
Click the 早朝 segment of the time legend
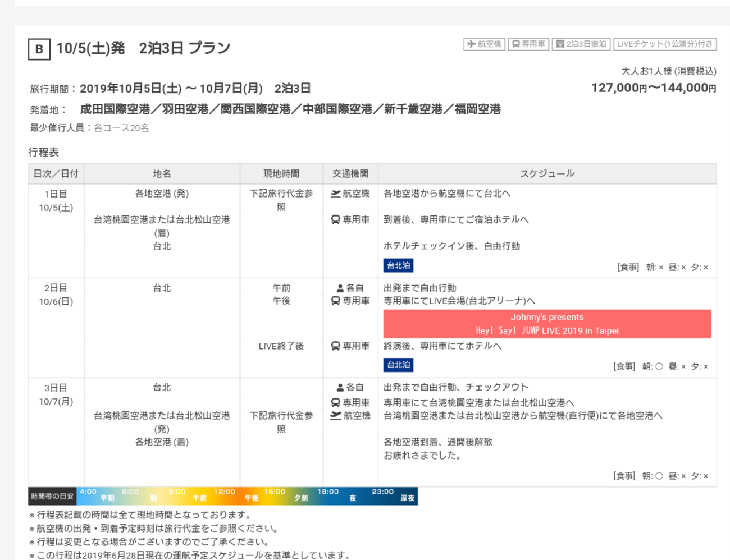tap(108, 498)
